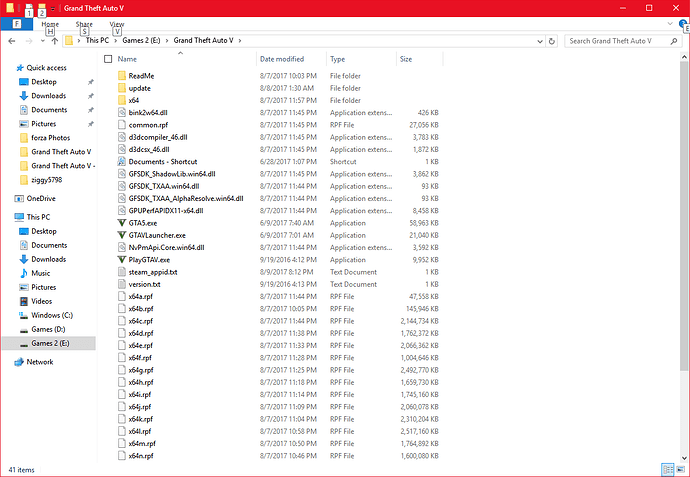Image resolution: width=690 pixels, height=477 pixels.
Task: Select x64g.rpf file name
Action: coord(141,370)
